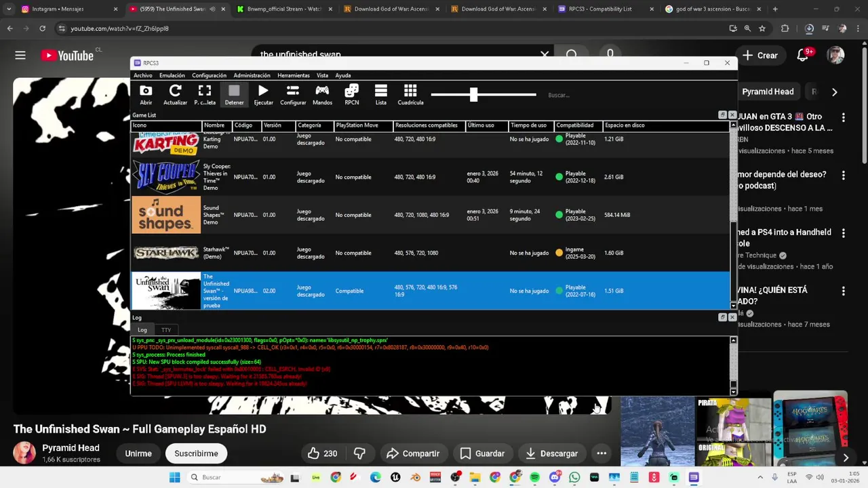Reload the page in Chrome
This screenshot has width=868, height=488.
[42, 28]
